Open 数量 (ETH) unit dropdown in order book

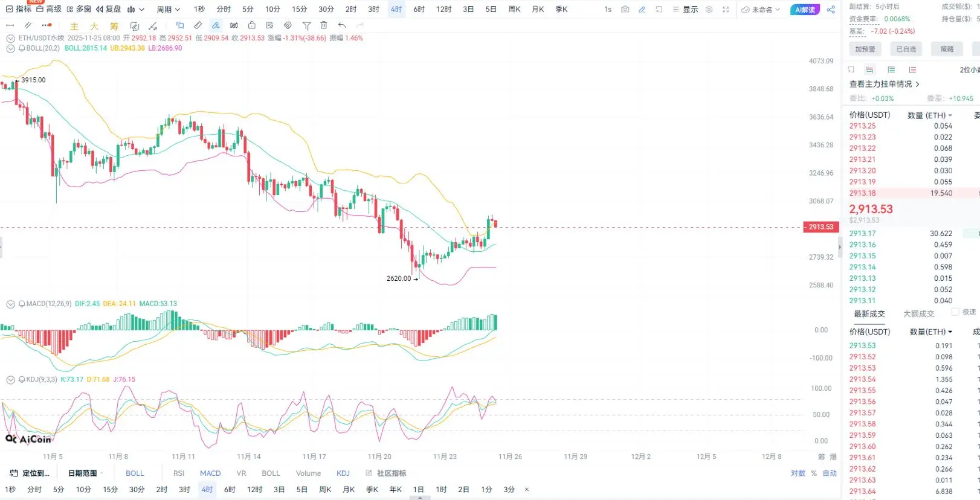930,115
